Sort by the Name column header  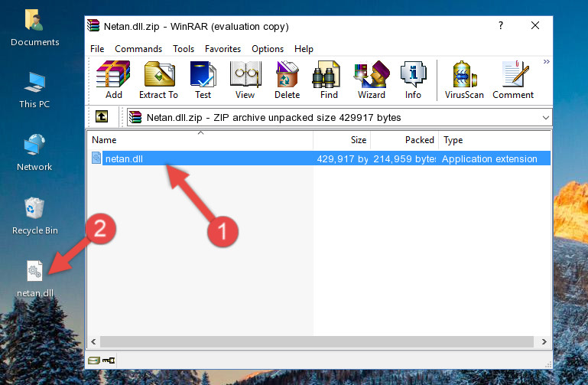click(200, 140)
